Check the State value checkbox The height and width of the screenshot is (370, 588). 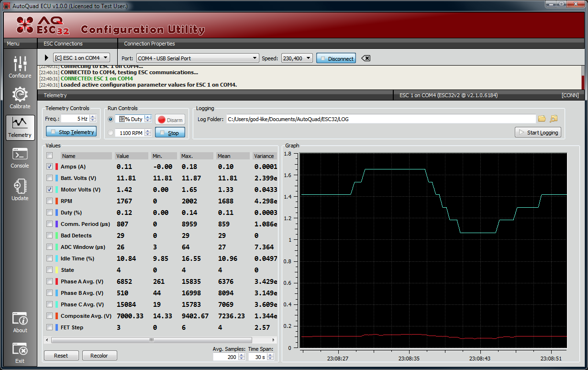click(50, 270)
